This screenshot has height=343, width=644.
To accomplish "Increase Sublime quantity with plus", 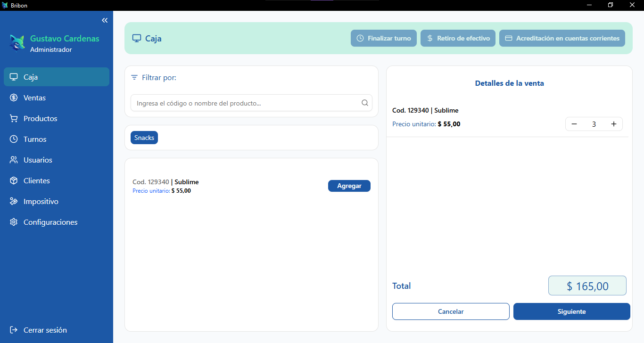I will point(613,124).
